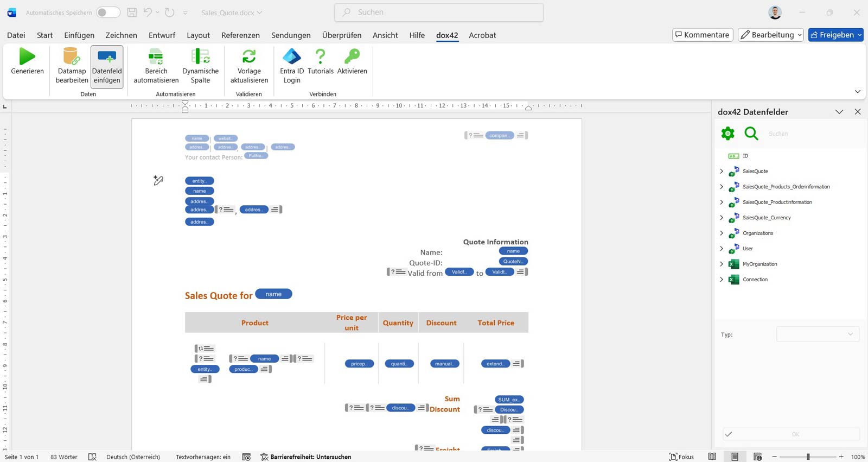Expand the MyOrganization node
This screenshot has height=462, width=868.
pos(722,264)
